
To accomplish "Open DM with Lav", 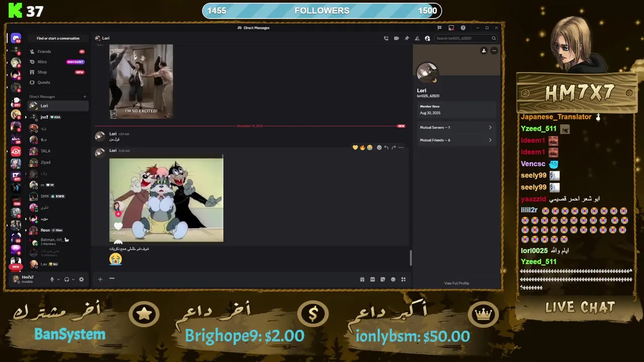I will pyautogui.click(x=57, y=264).
